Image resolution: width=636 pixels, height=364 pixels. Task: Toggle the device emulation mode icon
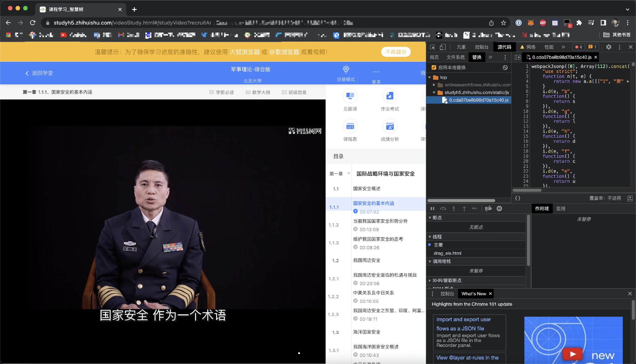coord(442,47)
